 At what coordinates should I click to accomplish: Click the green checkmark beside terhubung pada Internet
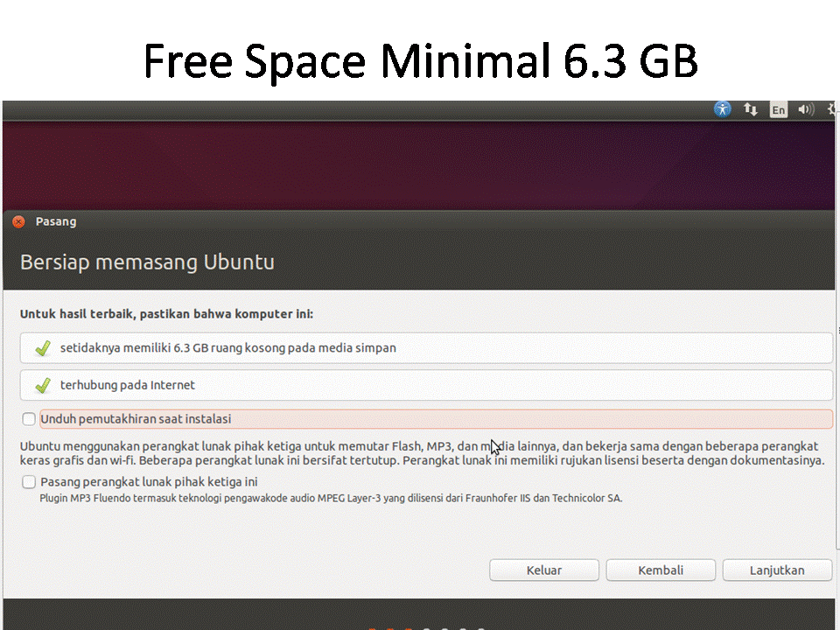(43, 385)
